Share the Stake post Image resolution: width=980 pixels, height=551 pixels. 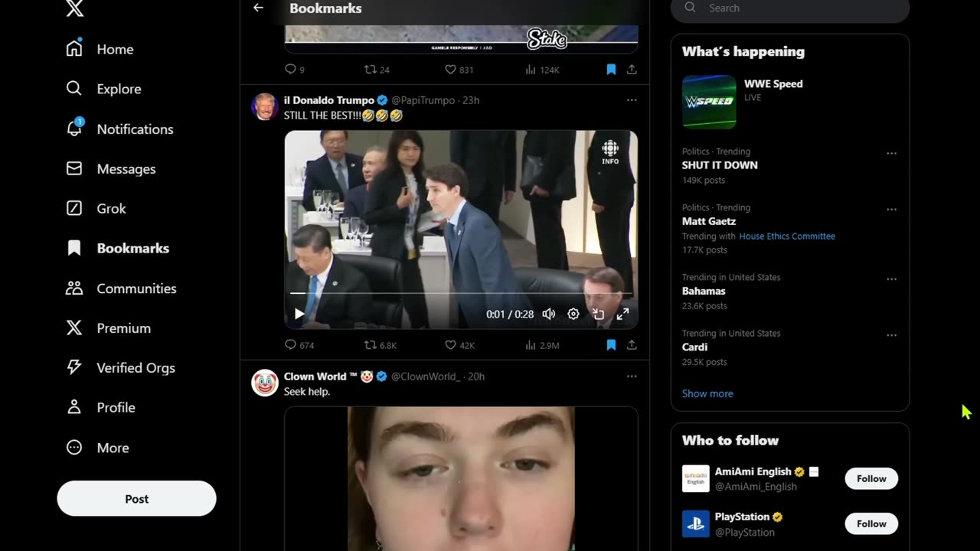[632, 69]
